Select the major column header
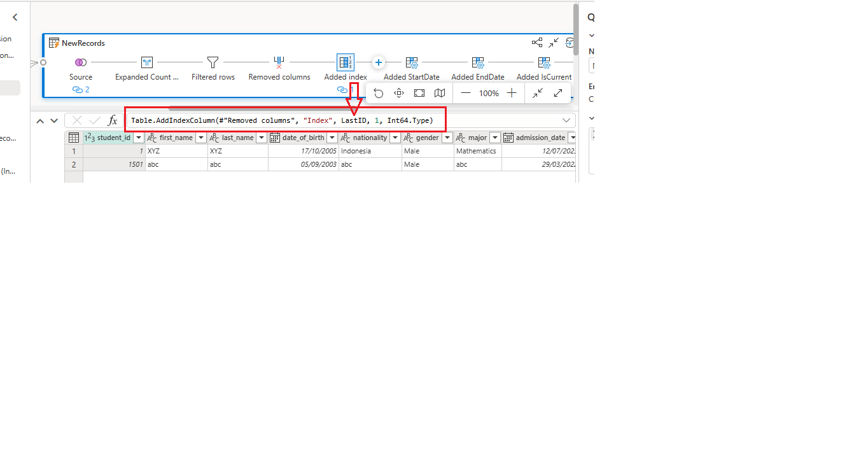868x461 pixels. coord(477,138)
